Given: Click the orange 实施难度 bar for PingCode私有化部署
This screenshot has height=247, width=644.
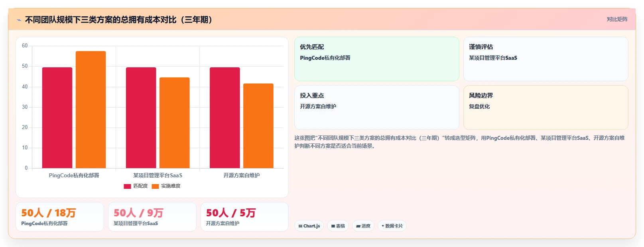Looking at the screenshot, I should tap(91, 110).
